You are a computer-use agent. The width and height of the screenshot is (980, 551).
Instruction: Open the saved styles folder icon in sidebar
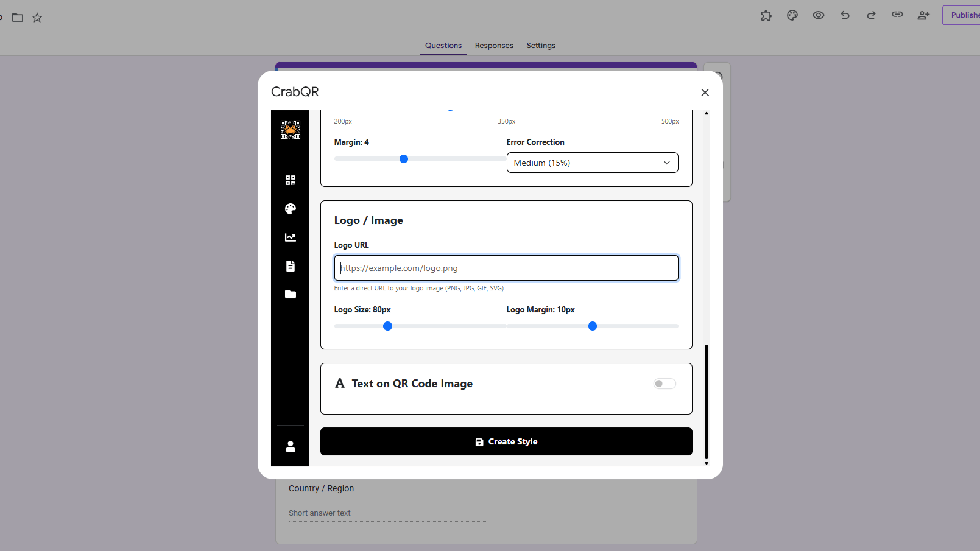click(x=290, y=294)
